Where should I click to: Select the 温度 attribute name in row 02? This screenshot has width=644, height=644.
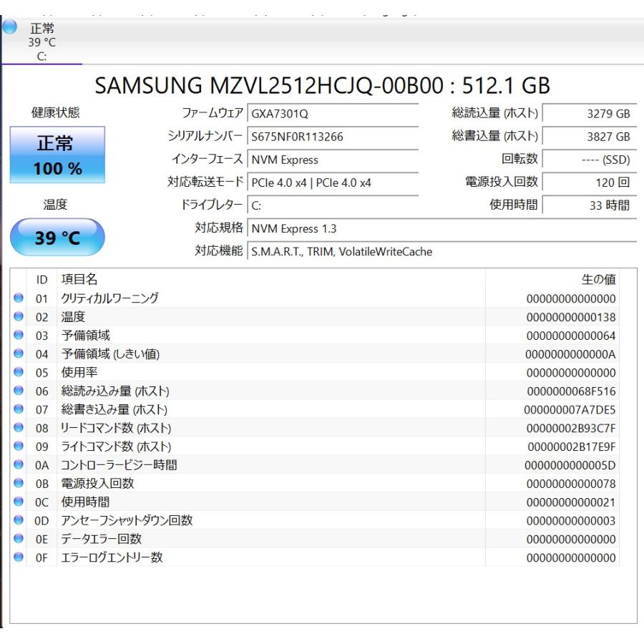(73, 317)
